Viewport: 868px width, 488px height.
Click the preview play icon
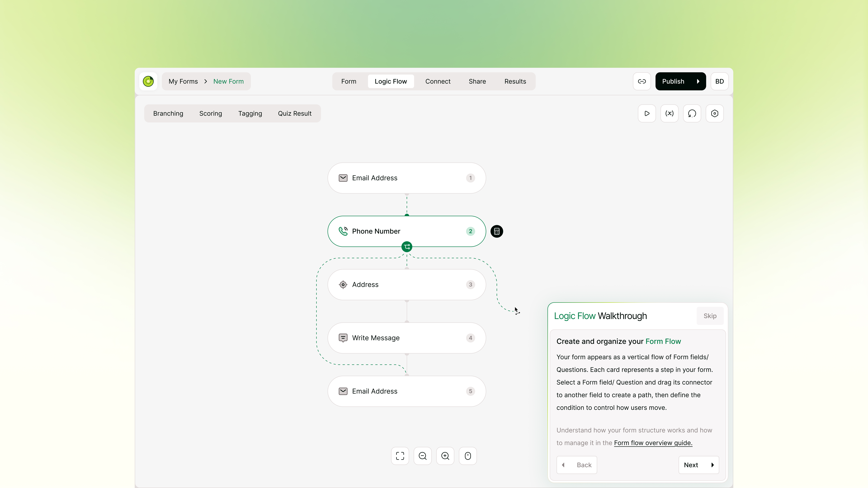647,114
